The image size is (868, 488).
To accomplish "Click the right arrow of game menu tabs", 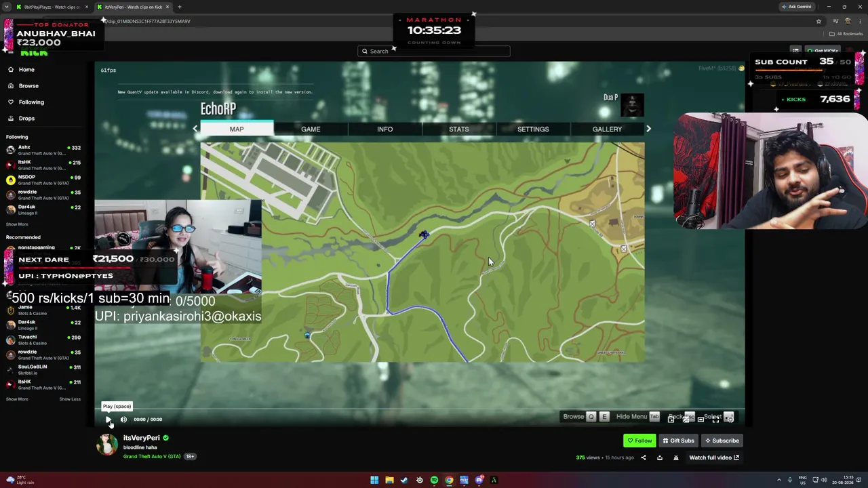I will (648, 129).
